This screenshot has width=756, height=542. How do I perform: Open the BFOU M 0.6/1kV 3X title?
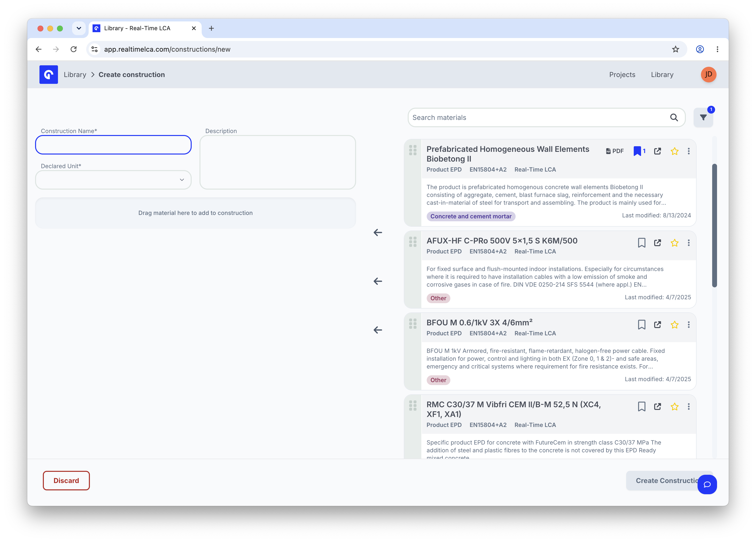(x=479, y=322)
